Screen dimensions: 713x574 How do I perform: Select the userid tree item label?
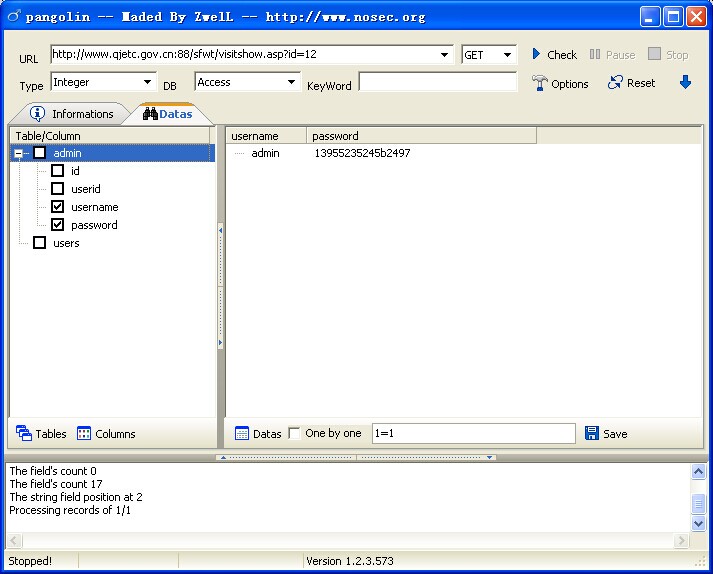(86, 189)
